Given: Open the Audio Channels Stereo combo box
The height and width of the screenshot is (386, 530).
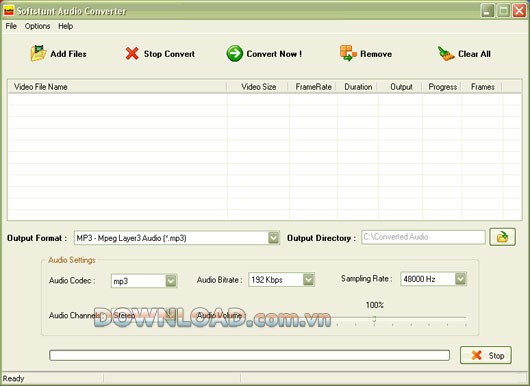Looking at the screenshot, I should (144, 315).
